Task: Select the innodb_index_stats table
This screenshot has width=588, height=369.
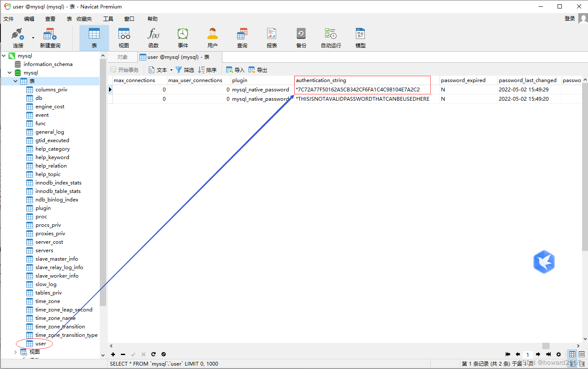Action: point(58,182)
